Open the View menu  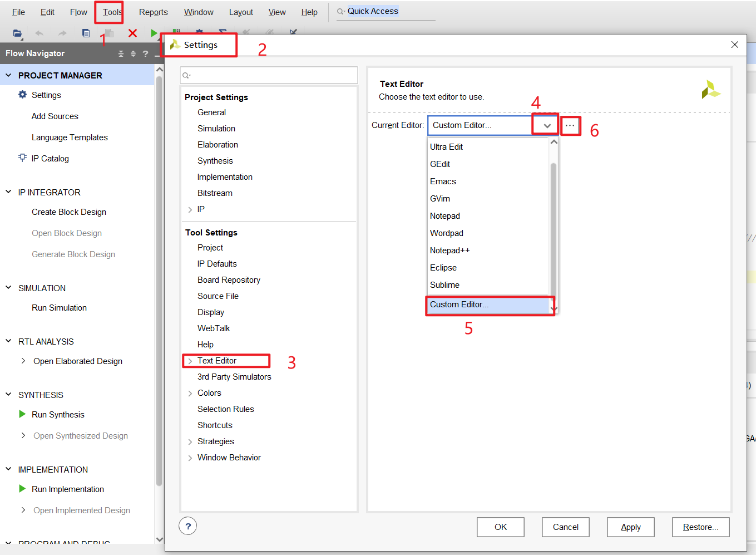(x=277, y=12)
